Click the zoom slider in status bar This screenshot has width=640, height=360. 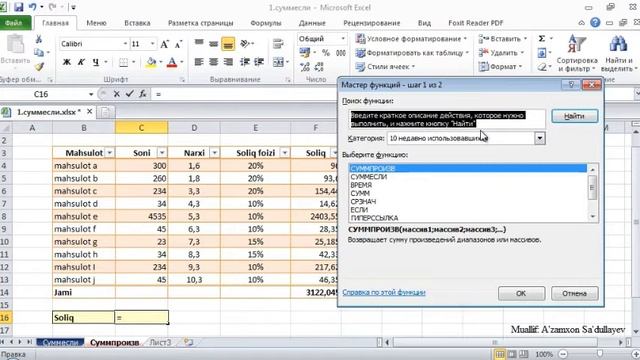click(599, 354)
